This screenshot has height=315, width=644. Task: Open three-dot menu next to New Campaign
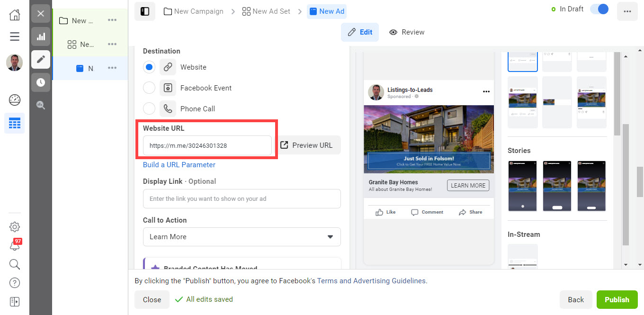[x=112, y=20]
